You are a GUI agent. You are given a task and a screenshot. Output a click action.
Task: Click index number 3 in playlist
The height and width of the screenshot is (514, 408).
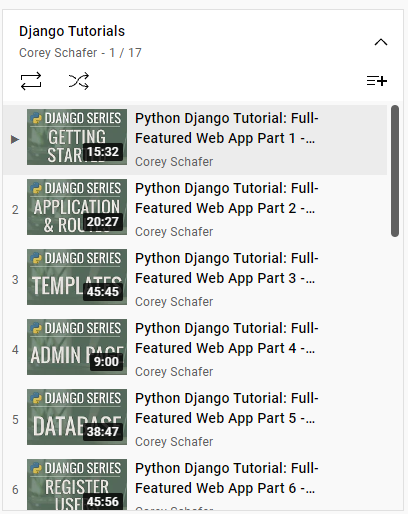tap(15, 280)
